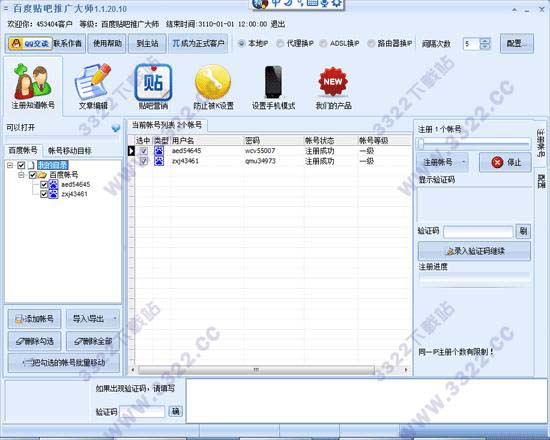The height and width of the screenshot is (440, 550).
Task: Open the 我们的产品 NEW badge icon
Action: pos(333,86)
